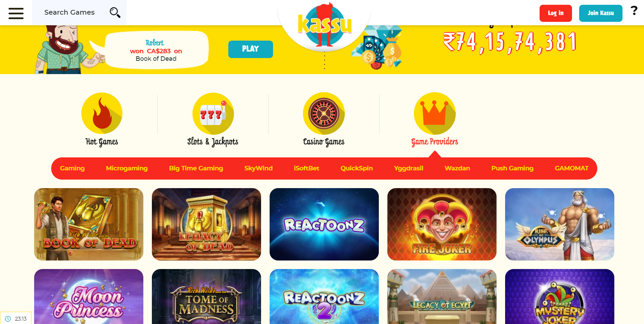
Task: Select the GAMOMAT provider tab
Action: 572,168
